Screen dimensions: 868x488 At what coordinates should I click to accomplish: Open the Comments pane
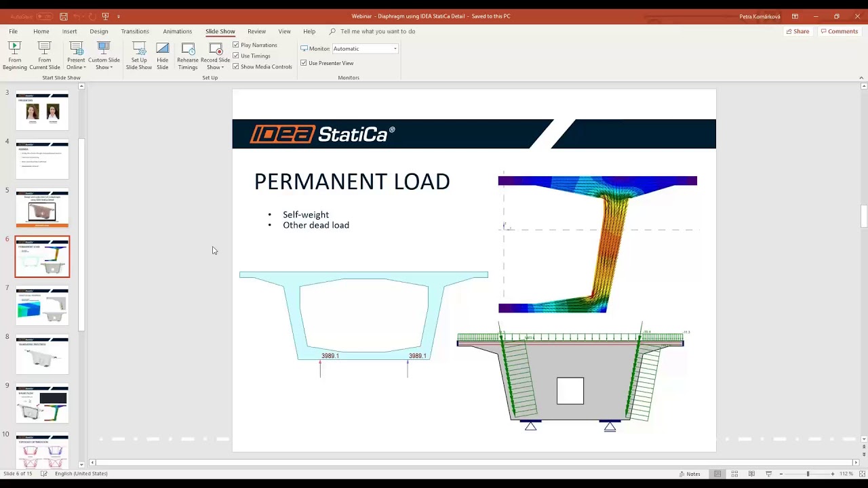pyautogui.click(x=839, y=31)
